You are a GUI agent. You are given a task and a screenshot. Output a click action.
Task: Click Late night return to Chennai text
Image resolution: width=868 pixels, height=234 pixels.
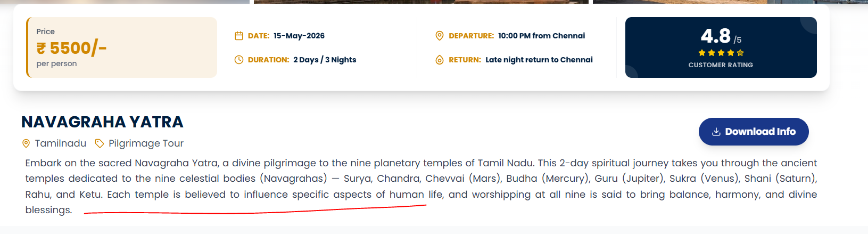point(539,60)
